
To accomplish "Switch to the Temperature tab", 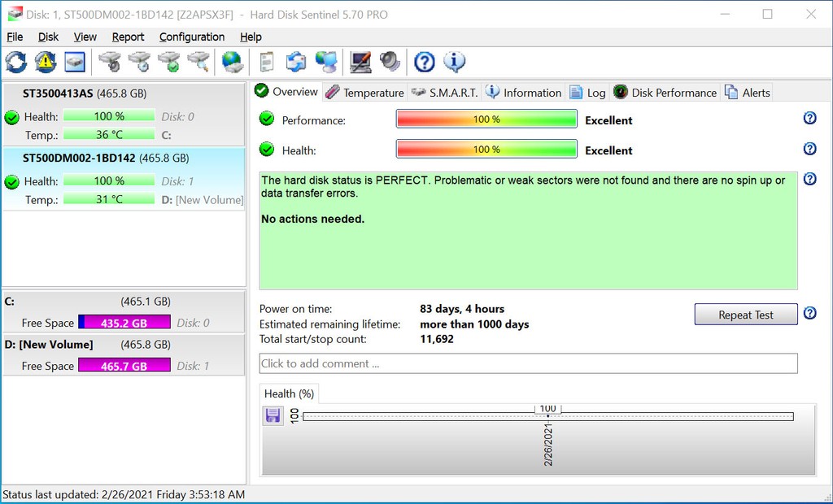I will 365,93.
